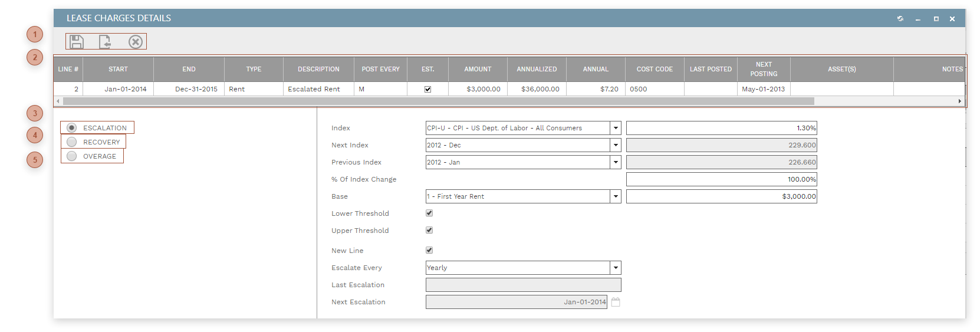Toggle the New Line checkbox

point(429,250)
